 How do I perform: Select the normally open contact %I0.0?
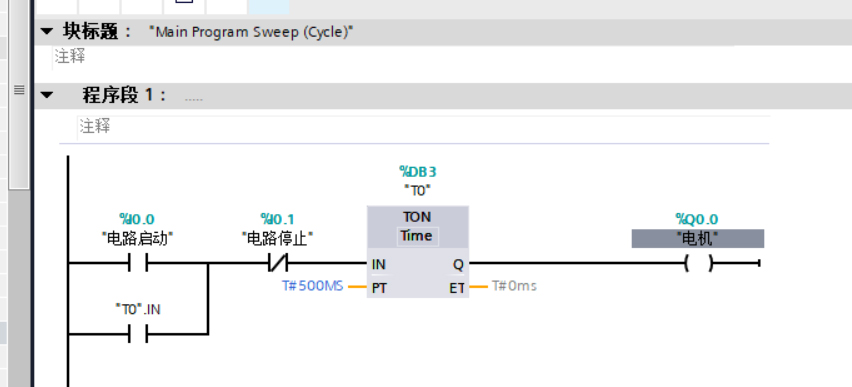pos(138,264)
